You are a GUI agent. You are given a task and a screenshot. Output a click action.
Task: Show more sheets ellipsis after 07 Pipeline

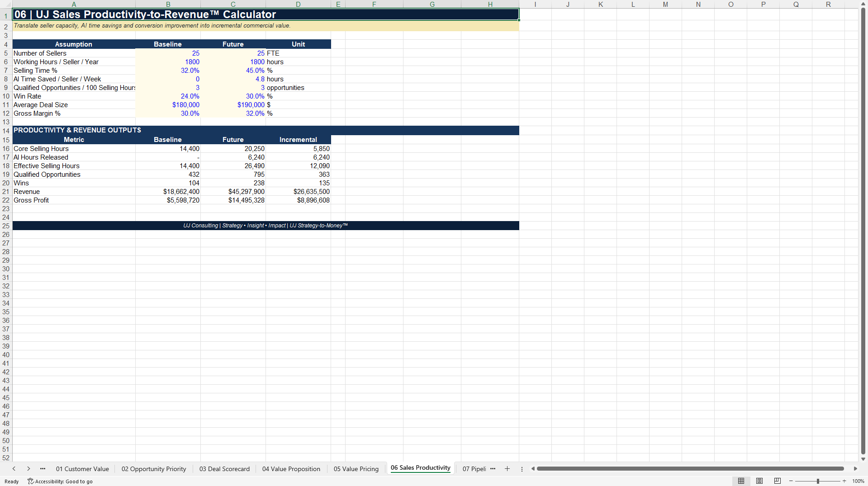tap(493, 469)
